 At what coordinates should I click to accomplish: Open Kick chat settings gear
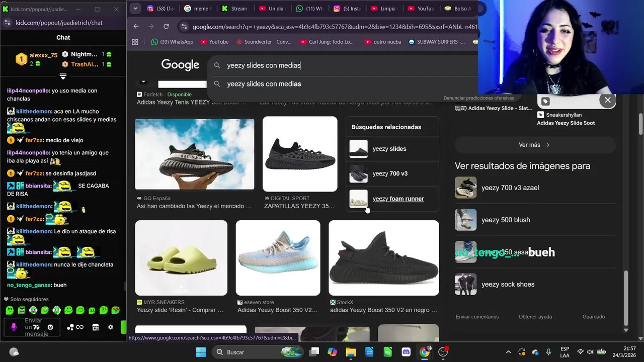[x=111, y=327]
